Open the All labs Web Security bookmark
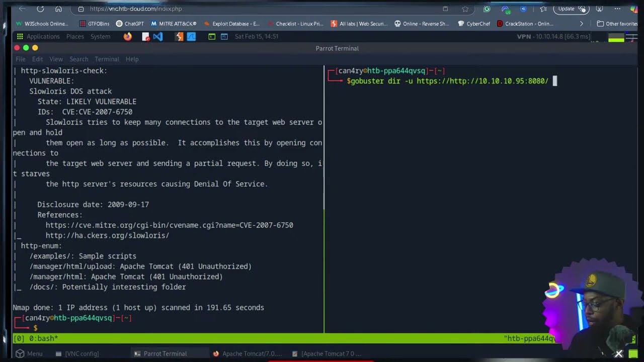The height and width of the screenshot is (362, 644). (x=360, y=24)
